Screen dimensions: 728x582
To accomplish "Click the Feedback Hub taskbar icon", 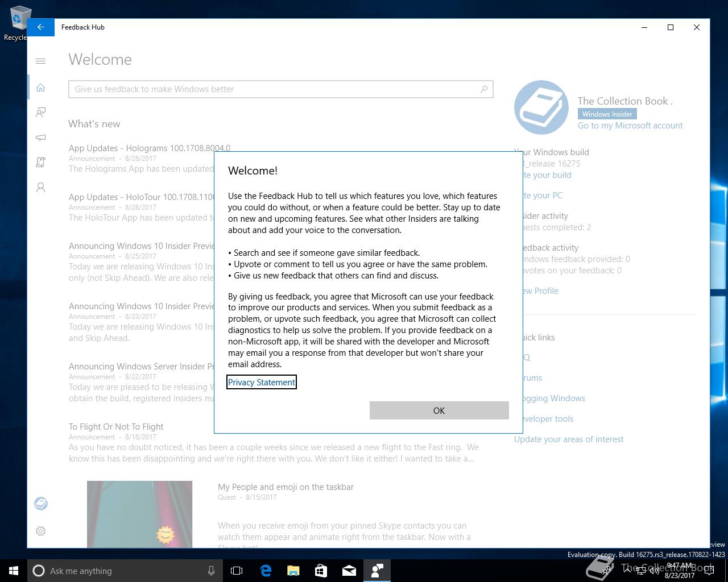I will (377, 571).
